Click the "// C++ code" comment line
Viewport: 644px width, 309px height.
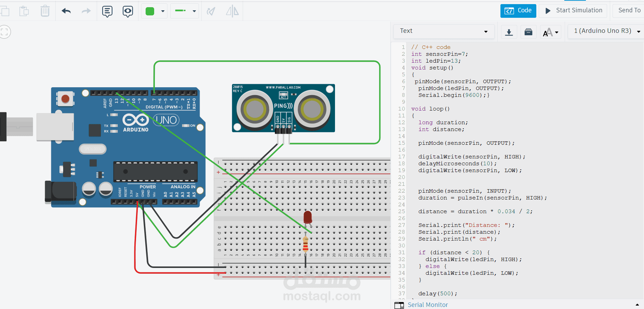[x=431, y=47]
